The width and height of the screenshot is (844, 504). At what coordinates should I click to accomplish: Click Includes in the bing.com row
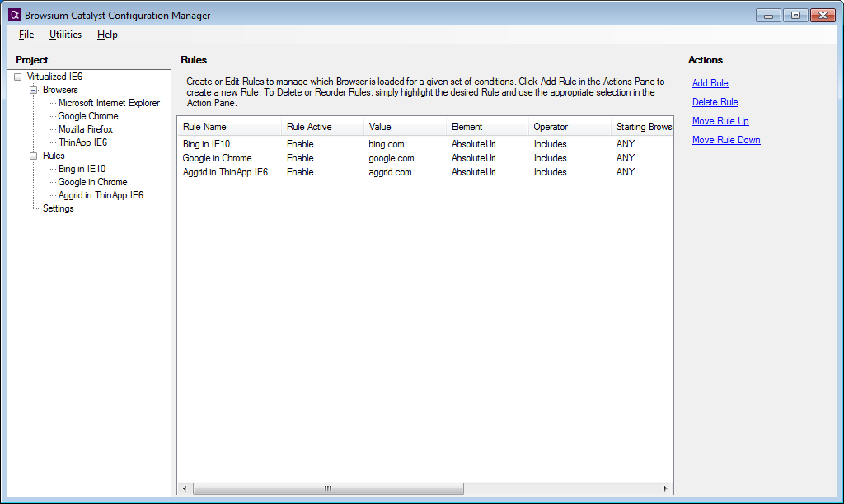pos(550,144)
